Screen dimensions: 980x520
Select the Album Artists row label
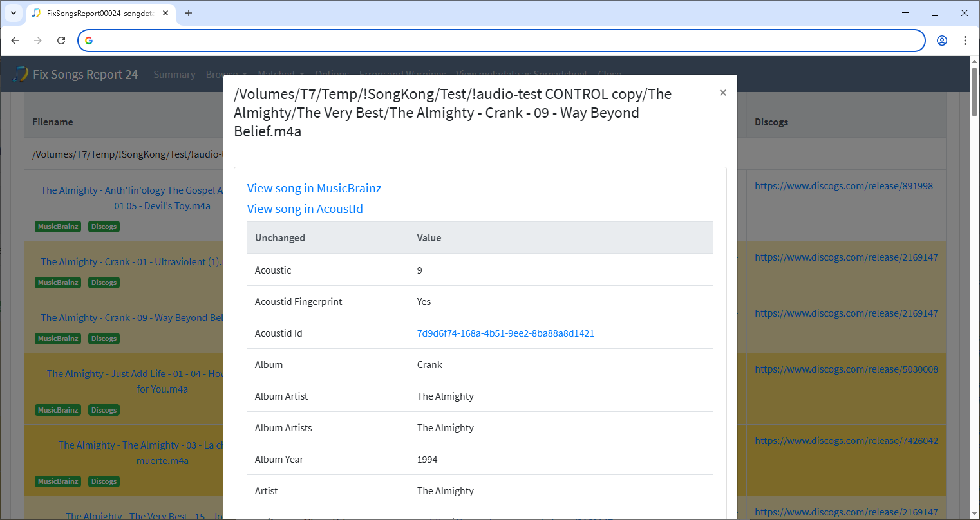pos(283,428)
